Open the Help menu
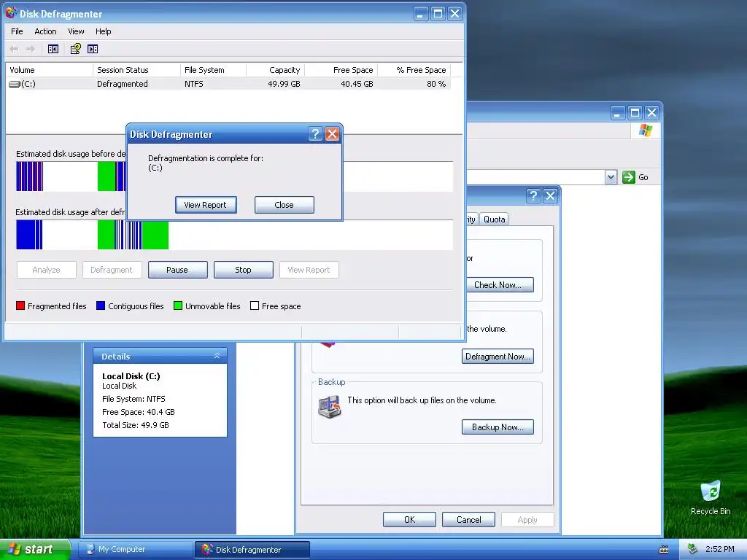The width and height of the screenshot is (747, 560). 104,31
